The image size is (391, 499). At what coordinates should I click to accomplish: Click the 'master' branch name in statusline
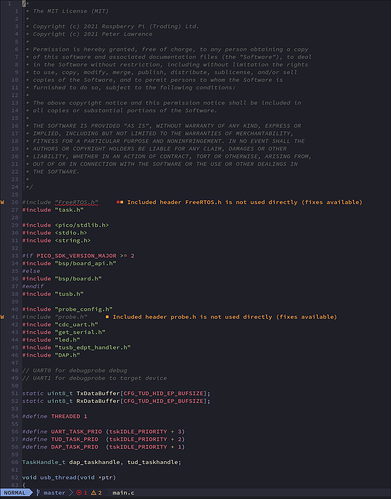coord(54,493)
